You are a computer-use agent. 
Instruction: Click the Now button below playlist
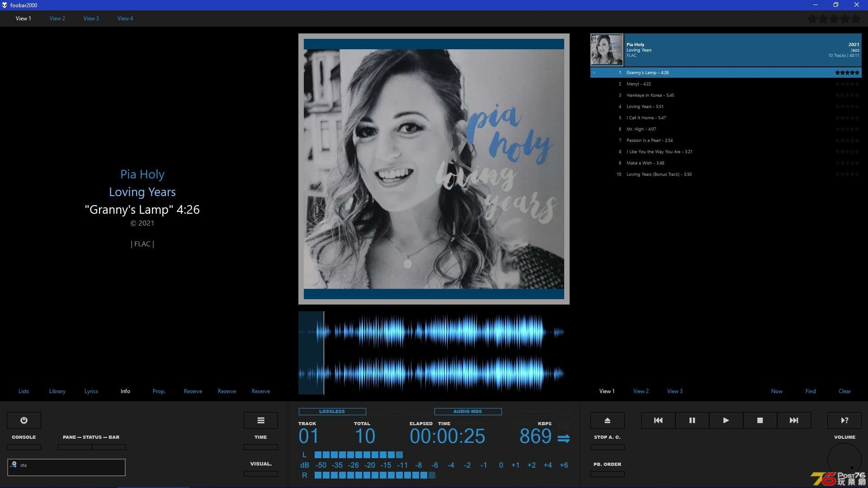coord(777,391)
